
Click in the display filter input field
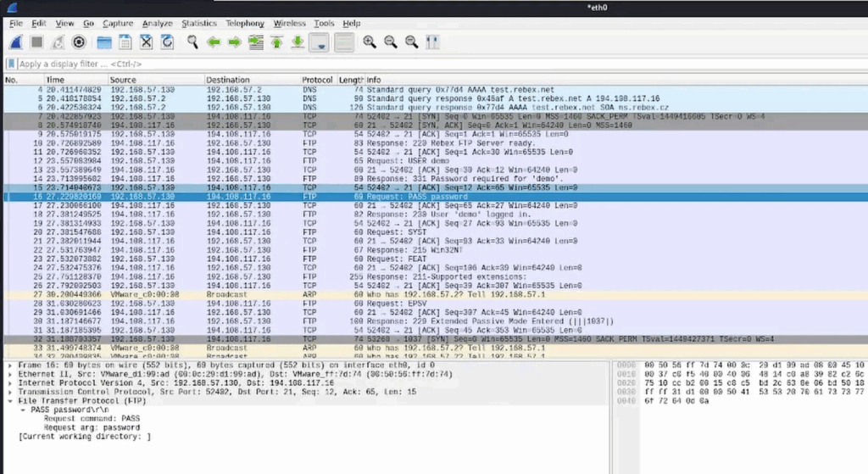[x=339, y=64]
